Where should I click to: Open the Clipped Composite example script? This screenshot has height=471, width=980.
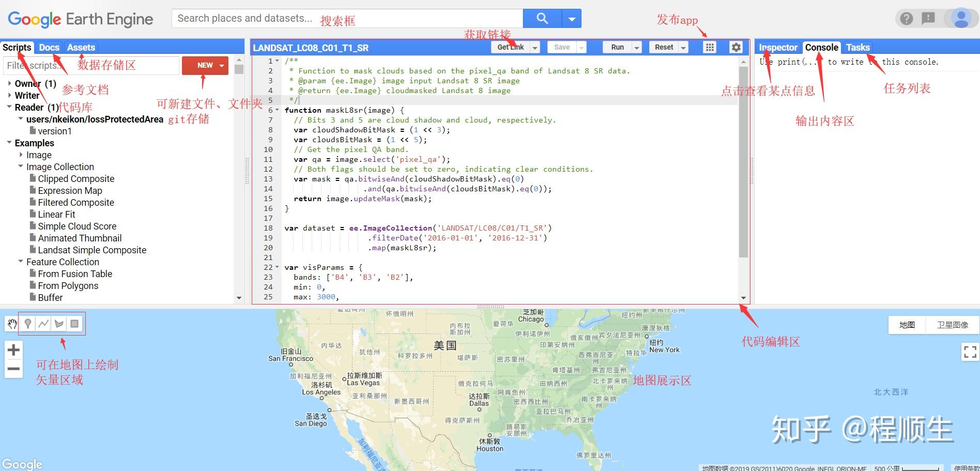tap(75, 178)
